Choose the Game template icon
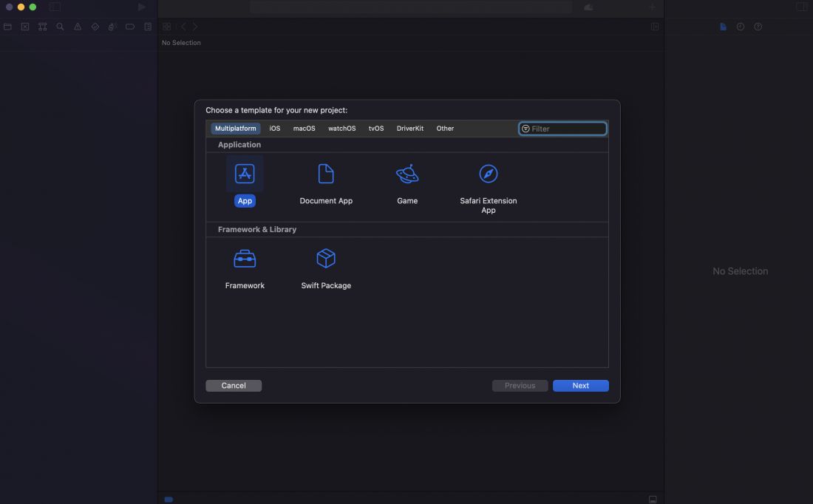Screen dimensions: 813x504 (x=407, y=174)
